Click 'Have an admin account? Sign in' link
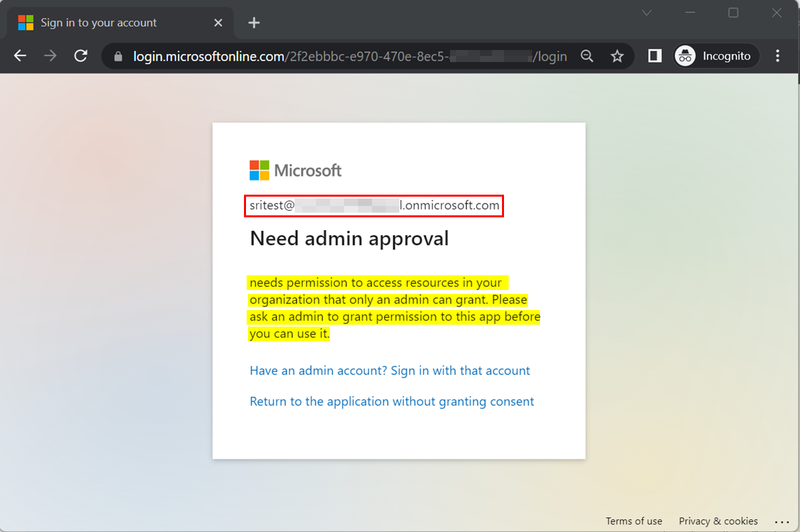The image size is (800, 532). 390,371
